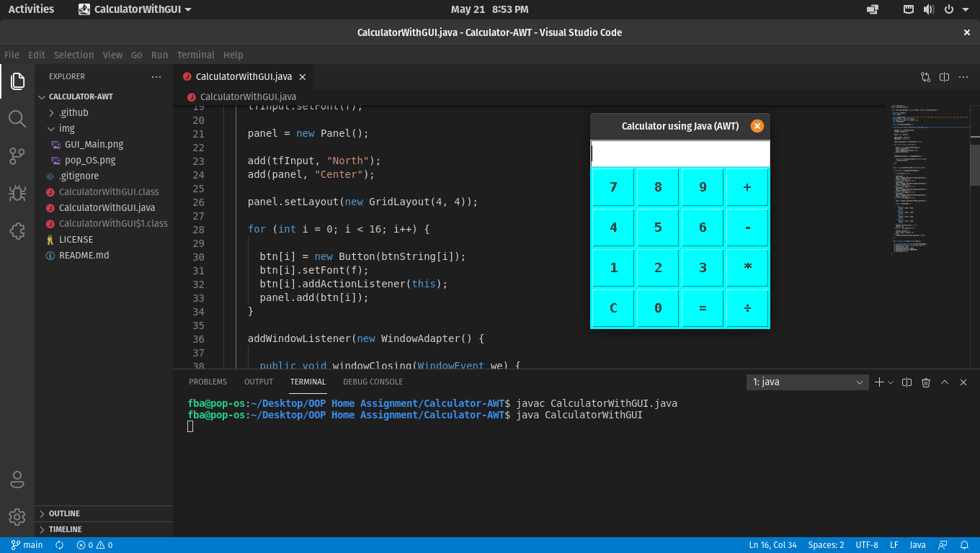Image resolution: width=980 pixels, height=553 pixels.
Task: Open the Run and Debug view
Action: pyautogui.click(x=17, y=193)
